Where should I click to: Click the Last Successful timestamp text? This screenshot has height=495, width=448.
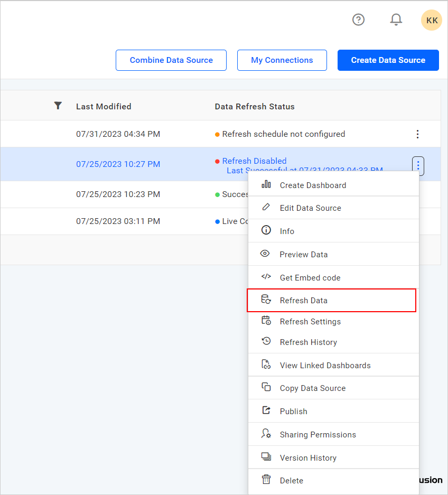[x=305, y=169]
